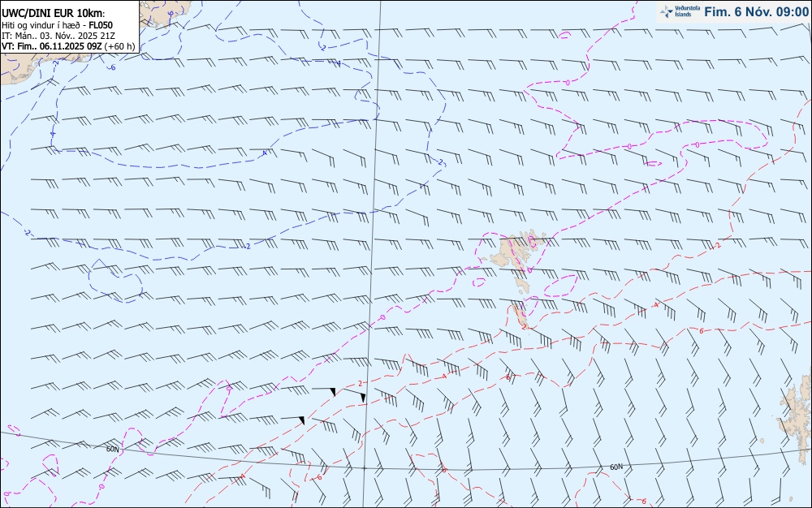
Task: Click the '60N' latitude label near right side
Action: pyautogui.click(x=616, y=467)
